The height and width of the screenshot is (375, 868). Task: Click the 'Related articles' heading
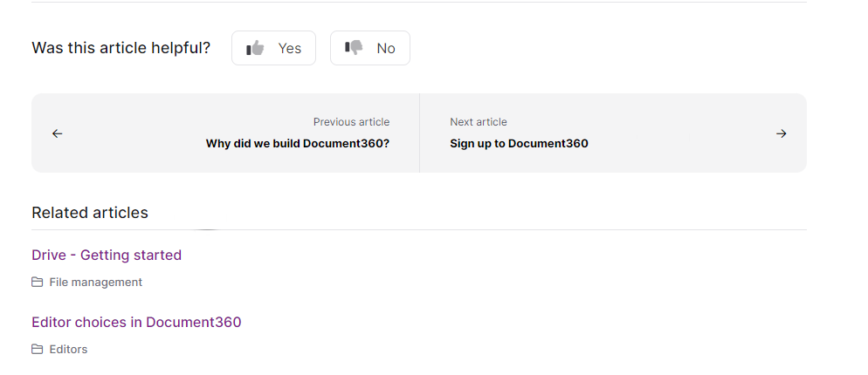coord(90,213)
